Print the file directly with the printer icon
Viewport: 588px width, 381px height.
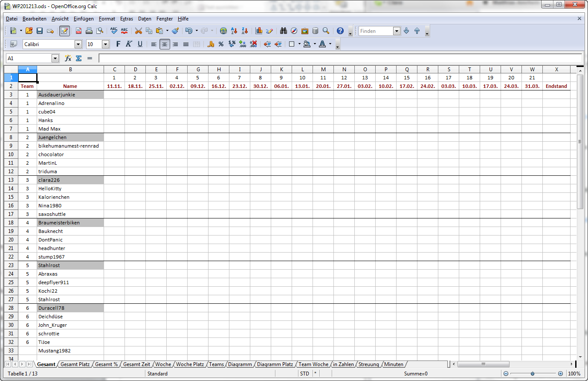[89, 31]
